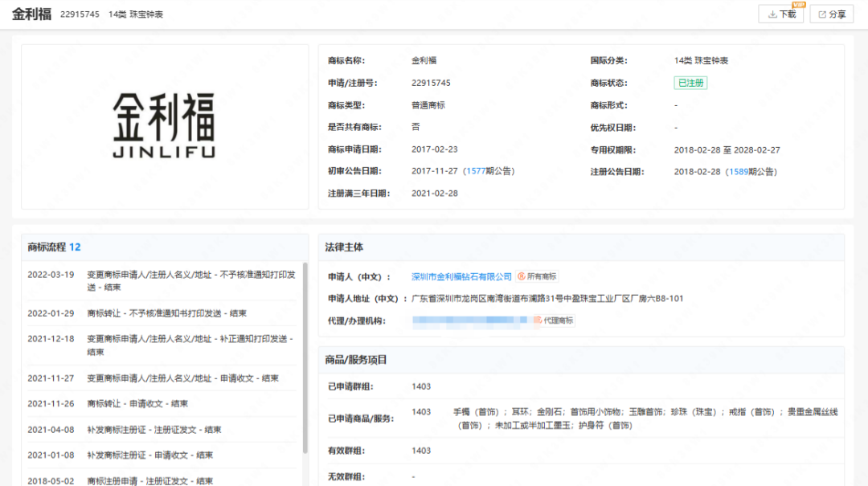The height and width of the screenshot is (486, 868).
Task: Click the orange VIP badge
Action: pyautogui.click(x=797, y=5)
